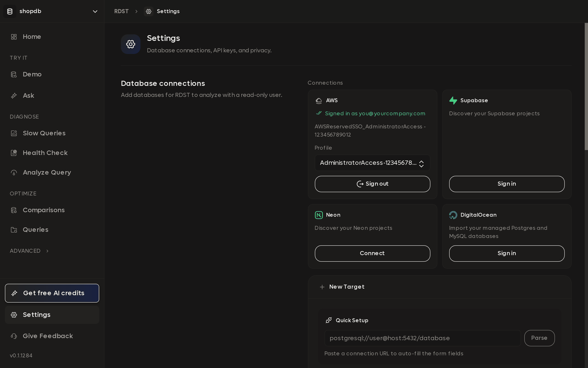Click the breadcrumb Settings gear icon
The width and height of the screenshot is (588, 368).
(x=149, y=11)
